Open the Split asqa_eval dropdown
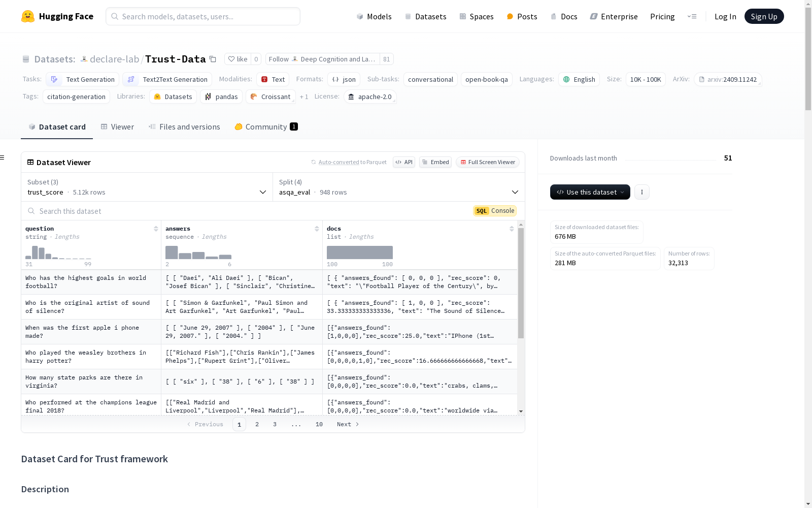812x508 pixels. pos(399,187)
